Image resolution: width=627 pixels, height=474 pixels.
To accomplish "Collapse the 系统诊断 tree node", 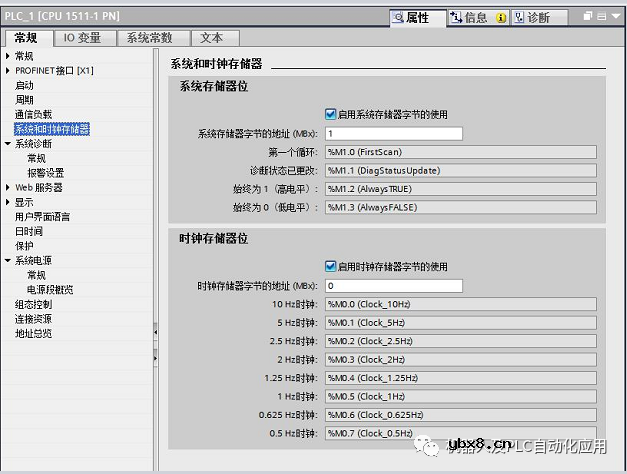I will (x=8, y=144).
